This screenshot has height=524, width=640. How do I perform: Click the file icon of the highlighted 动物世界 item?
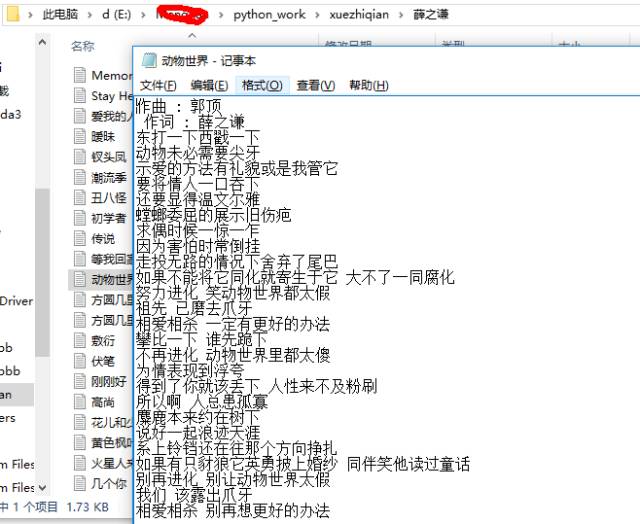[80, 279]
